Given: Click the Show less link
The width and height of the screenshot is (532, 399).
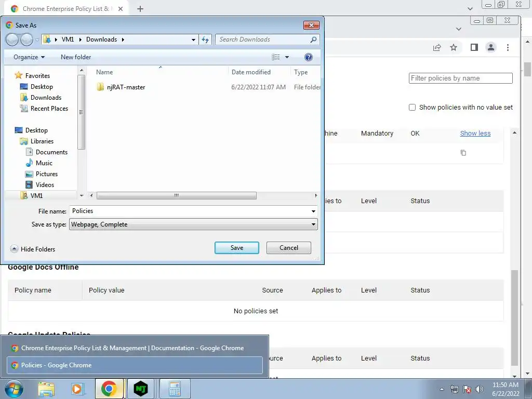Looking at the screenshot, I should point(475,134).
